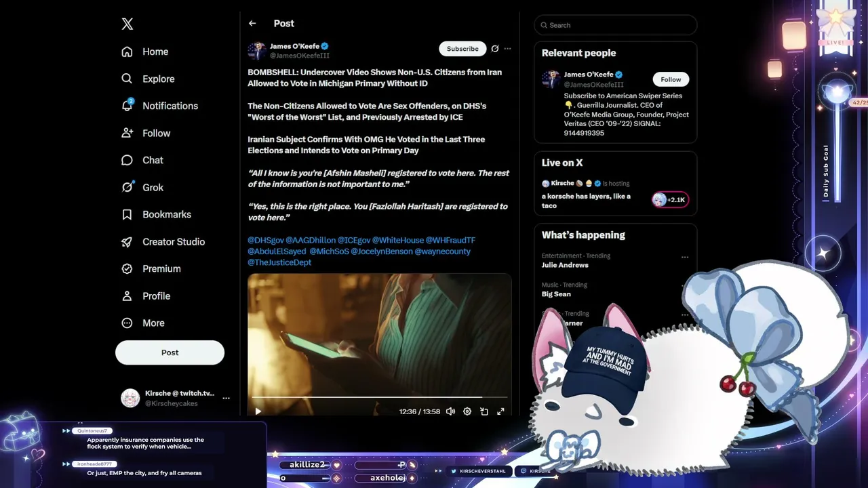Open the post's three-dot more menu
The height and width of the screenshot is (488, 868).
tap(507, 49)
